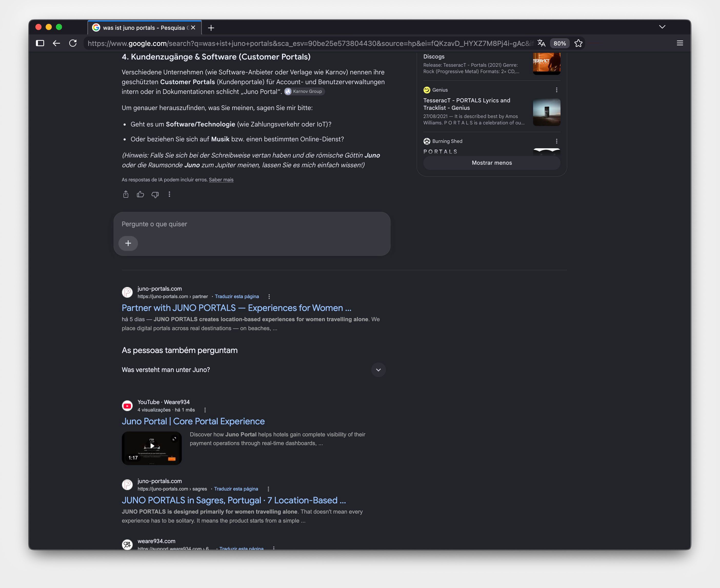Open the browser hamburger menu
The image size is (720, 588).
[x=680, y=43]
